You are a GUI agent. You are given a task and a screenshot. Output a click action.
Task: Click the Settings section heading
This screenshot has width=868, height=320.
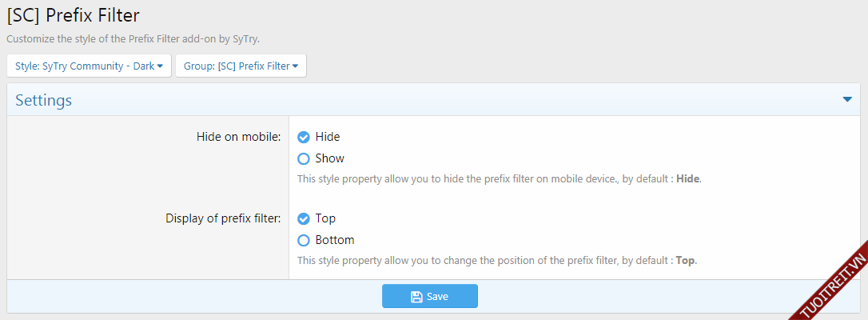(44, 101)
